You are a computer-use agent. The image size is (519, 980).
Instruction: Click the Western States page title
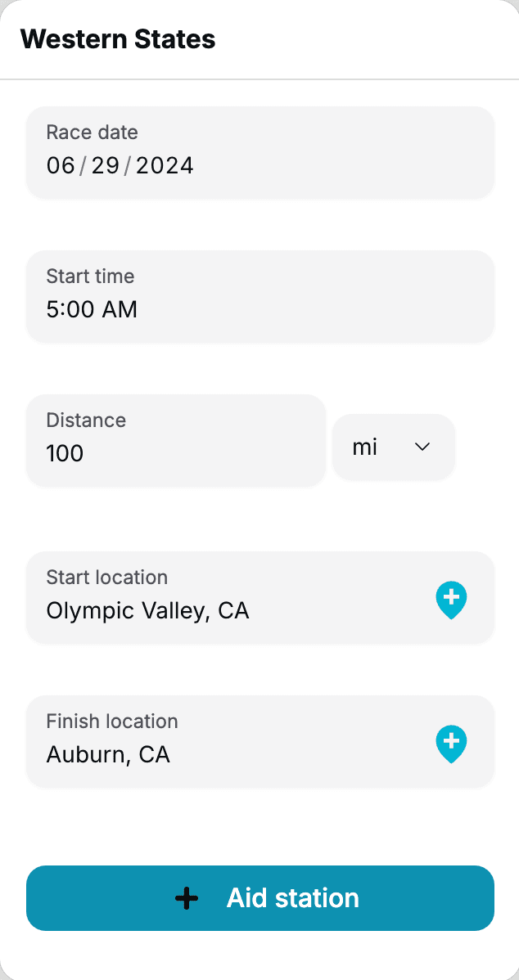click(x=118, y=38)
